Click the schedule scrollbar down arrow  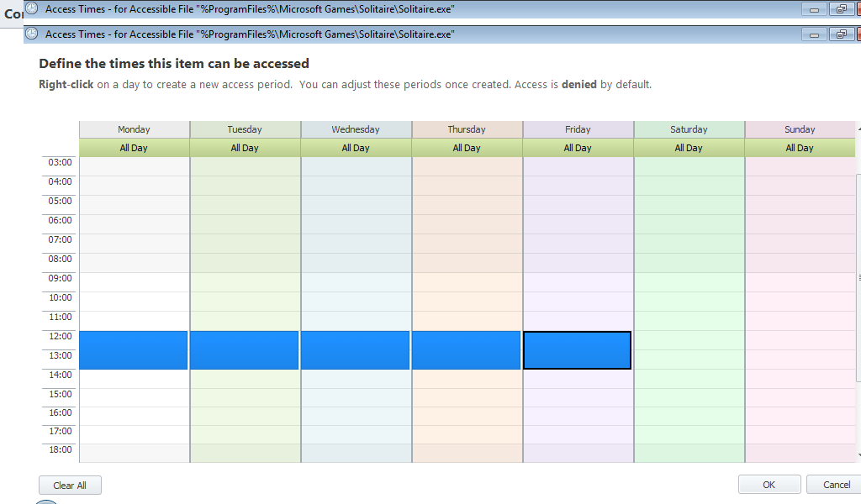(858, 454)
